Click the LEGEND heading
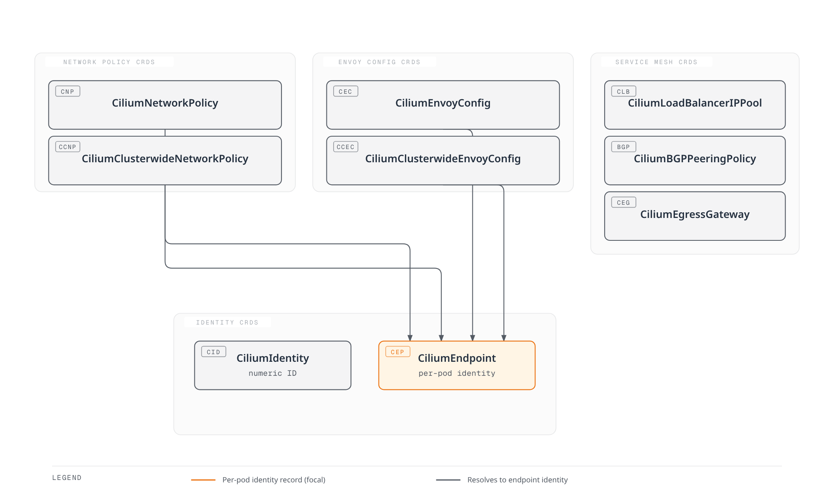This screenshot has height=504, width=834. pyautogui.click(x=67, y=478)
